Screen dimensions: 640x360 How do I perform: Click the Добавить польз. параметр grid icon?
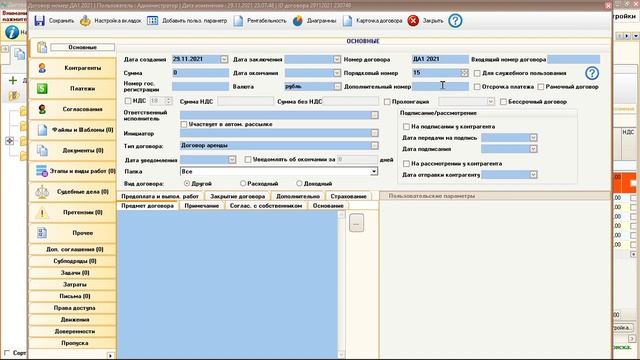click(152, 20)
